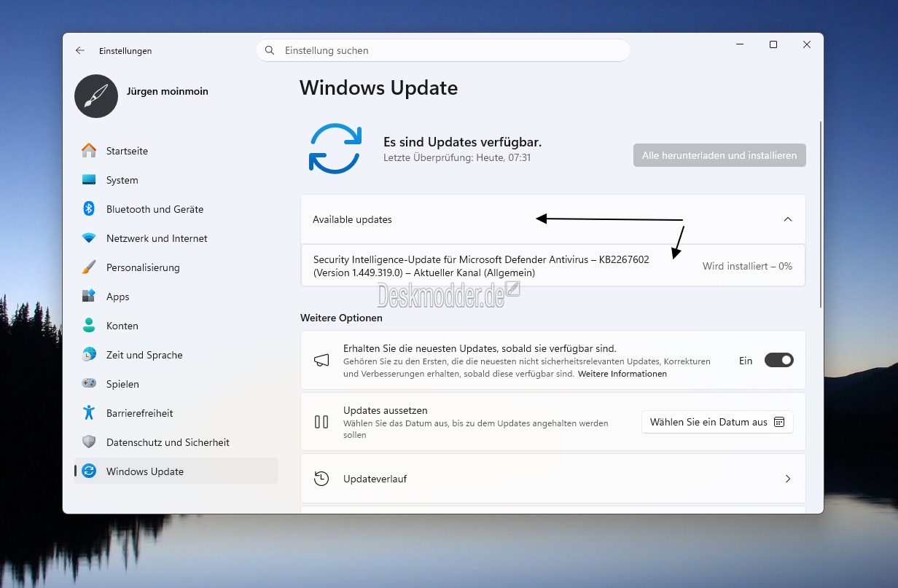Image resolution: width=898 pixels, height=588 pixels.
Task: Go to the Apps settings section
Action: click(x=117, y=297)
